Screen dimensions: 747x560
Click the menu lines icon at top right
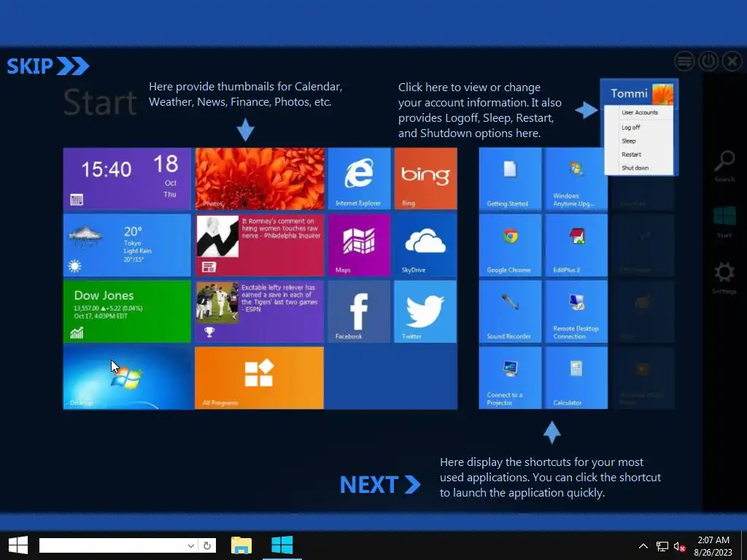tap(684, 61)
